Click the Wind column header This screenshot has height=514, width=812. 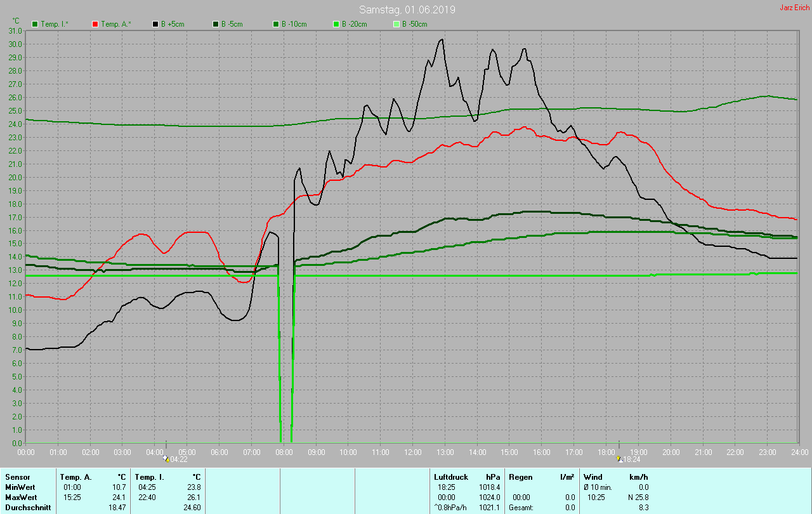[x=593, y=477]
